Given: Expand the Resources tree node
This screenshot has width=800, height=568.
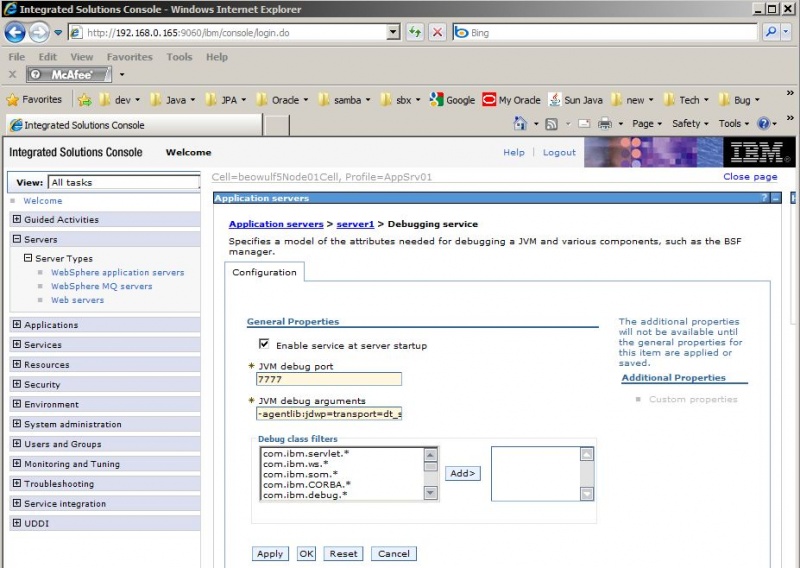Looking at the screenshot, I should [x=17, y=364].
